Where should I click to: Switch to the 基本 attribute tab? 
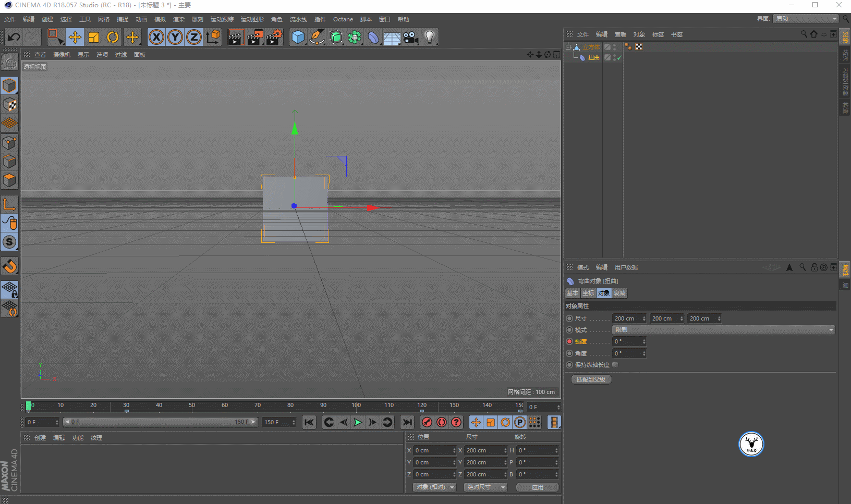pos(573,293)
